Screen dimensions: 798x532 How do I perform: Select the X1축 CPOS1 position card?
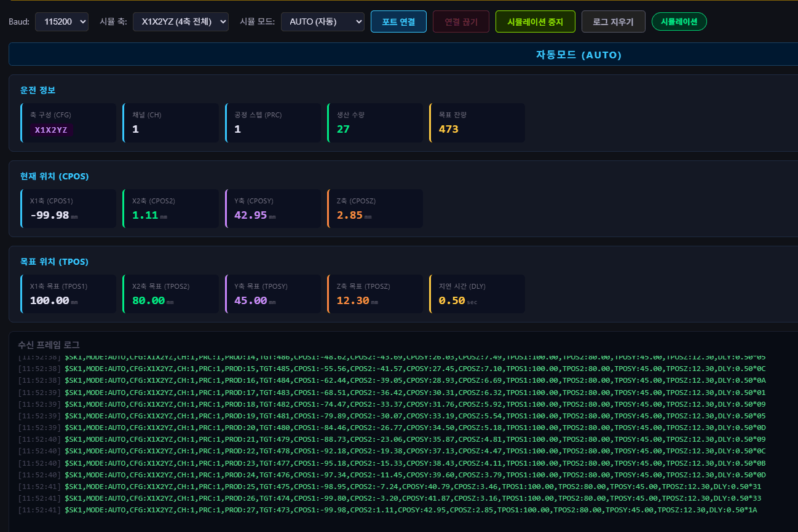click(68, 208)
